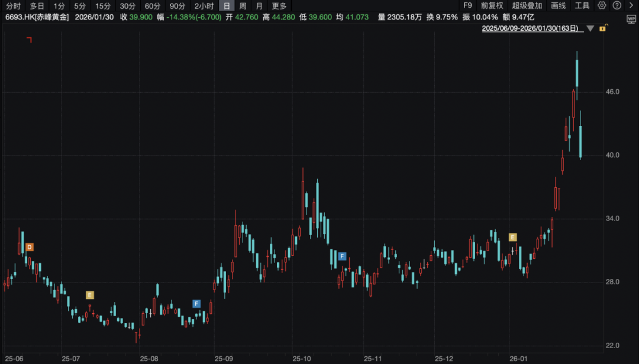Click the 40.0 price axis label
This screenshot has width=639, height=364.
pos(612,155)
